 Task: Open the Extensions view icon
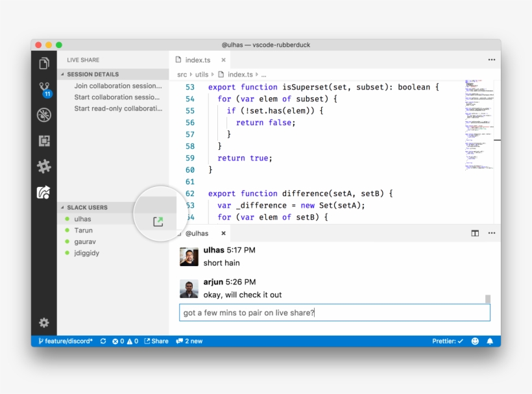click(44, 140)
